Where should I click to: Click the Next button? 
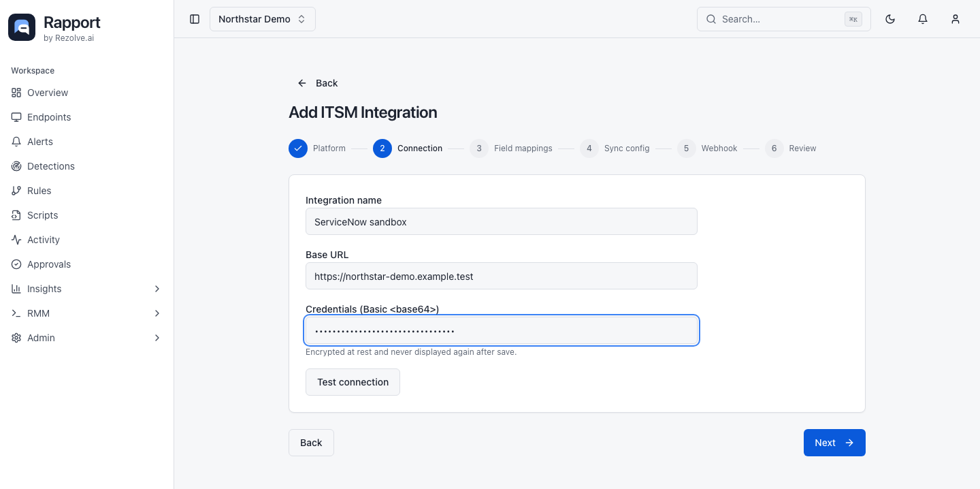[x=834, y=443]
